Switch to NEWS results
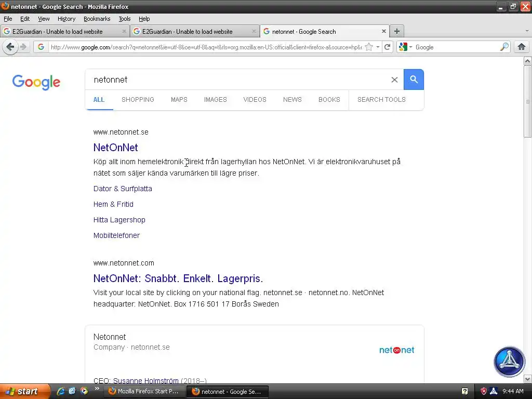The height and width of the screenshot is (399, 532). [x=292, y=100]
